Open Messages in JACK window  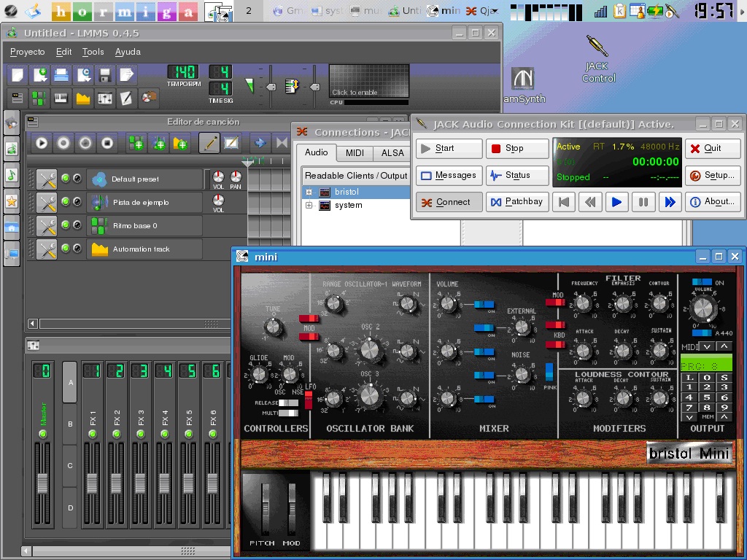pos(449,175)
